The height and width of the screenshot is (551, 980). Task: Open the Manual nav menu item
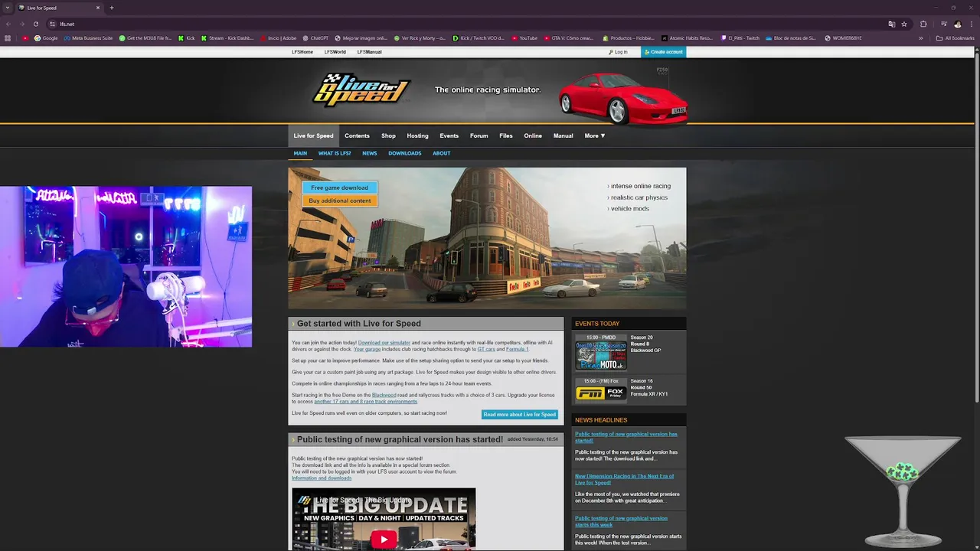click(x=563, y=136)
